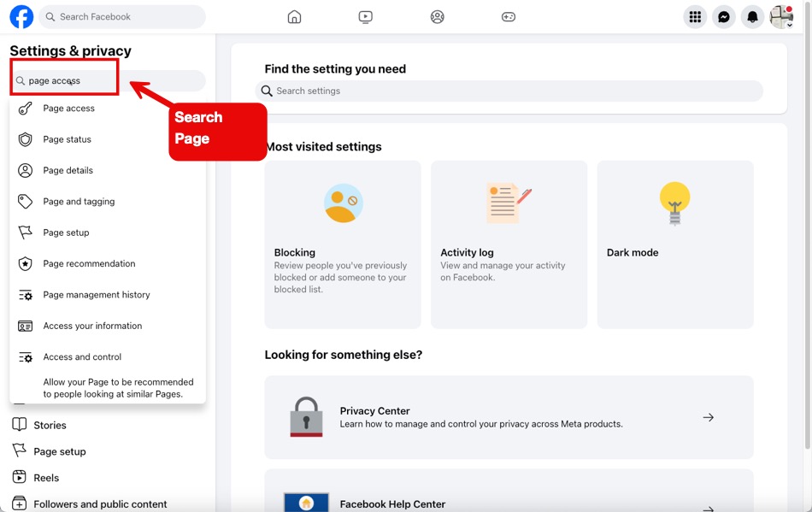Screen dimensions: 812x512
Task: Check your notifications bell
Action: (x=752, y=16)
